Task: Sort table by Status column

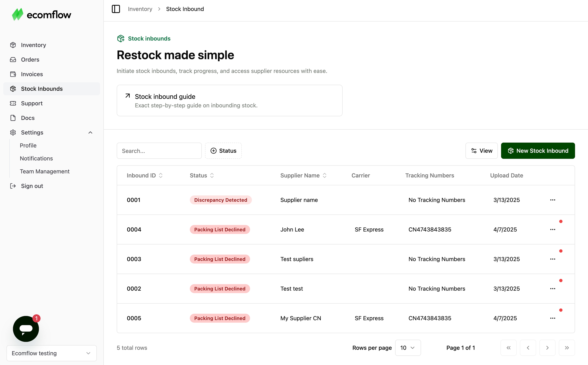Action: coord(202,175)
